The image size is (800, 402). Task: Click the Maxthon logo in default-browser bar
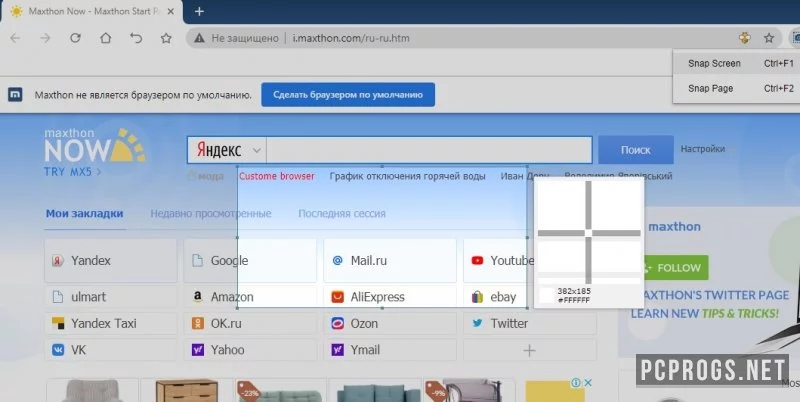(x=15, y=94)
